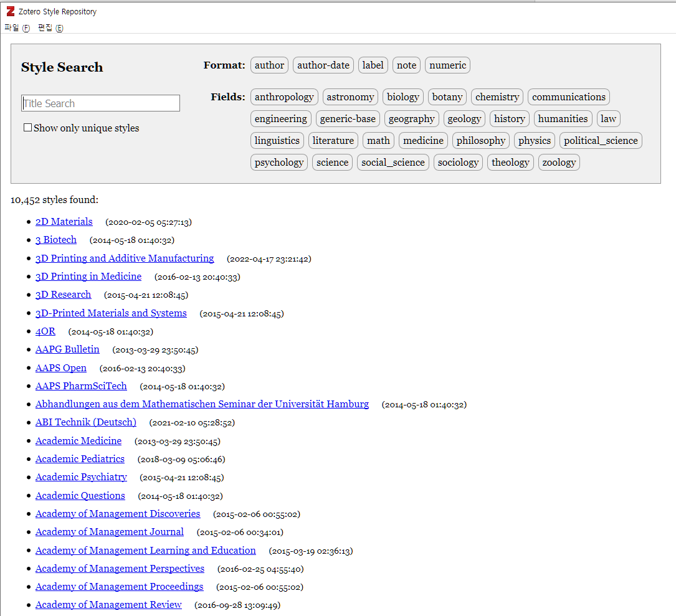Image resolution: width=676 pixels, height=616 pixels.
Task: Select the science field tag
Action: (x=332, y=162)
